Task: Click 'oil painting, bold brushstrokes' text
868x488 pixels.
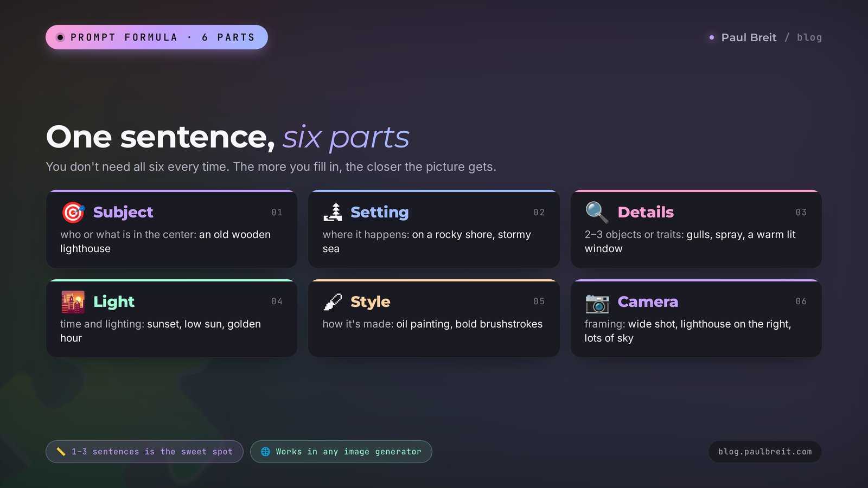Action: click(x=469, y=324)
